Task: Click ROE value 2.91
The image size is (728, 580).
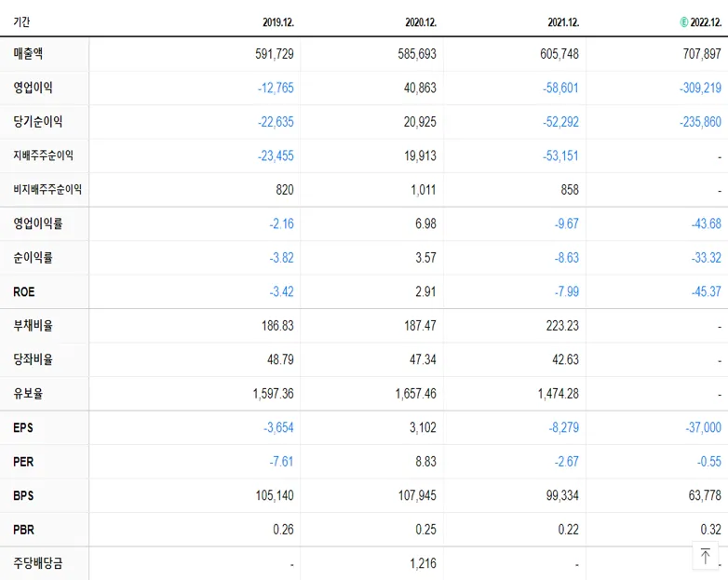Action: (x=425, y=291)
